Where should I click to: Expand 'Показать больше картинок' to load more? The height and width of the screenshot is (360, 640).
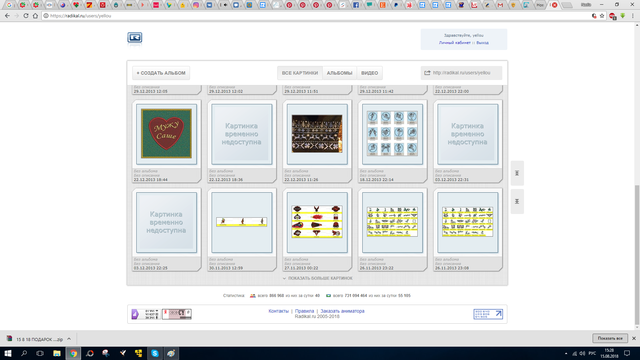click(x=318, y=278)
